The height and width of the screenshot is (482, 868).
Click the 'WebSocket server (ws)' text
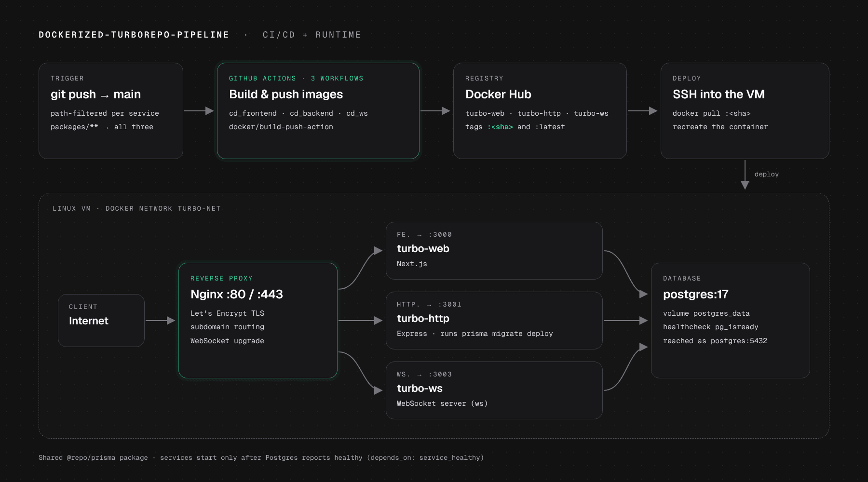[442, 403]
